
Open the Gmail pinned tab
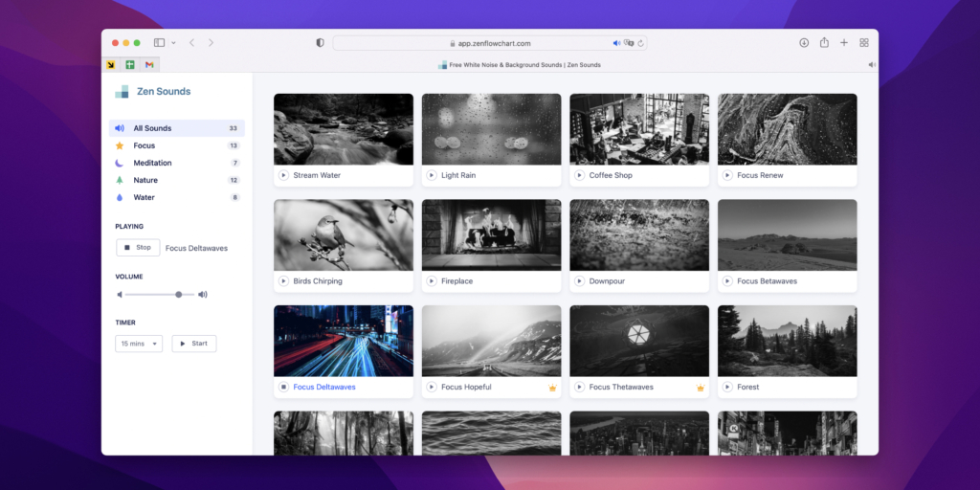point(149,64)
